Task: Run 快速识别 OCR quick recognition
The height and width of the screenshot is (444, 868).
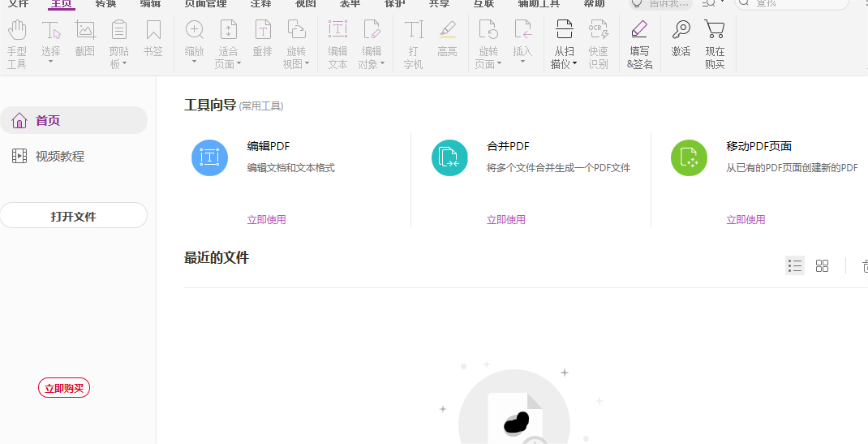Action: (598, 45)
